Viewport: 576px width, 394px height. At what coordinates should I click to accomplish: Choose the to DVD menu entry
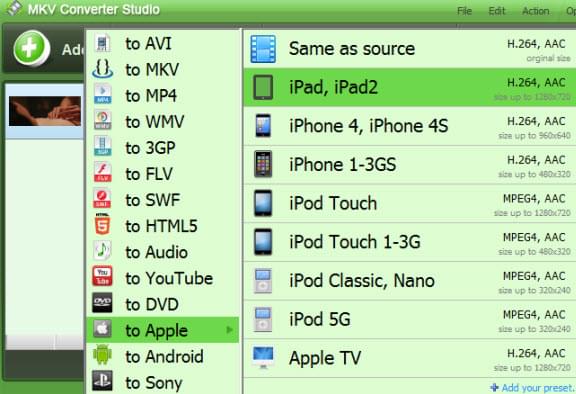click(x=163, y=304)
